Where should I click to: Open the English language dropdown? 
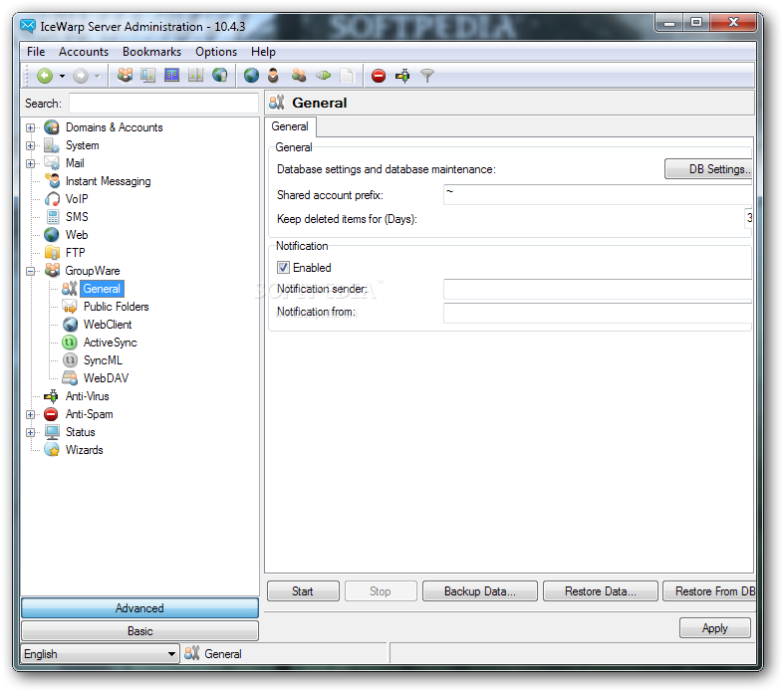point(100,654)
